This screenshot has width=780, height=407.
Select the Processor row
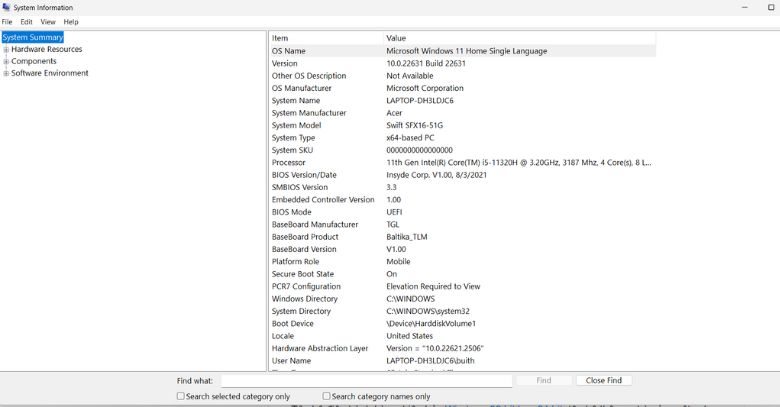pyautogui.click(x=463, y=163)
